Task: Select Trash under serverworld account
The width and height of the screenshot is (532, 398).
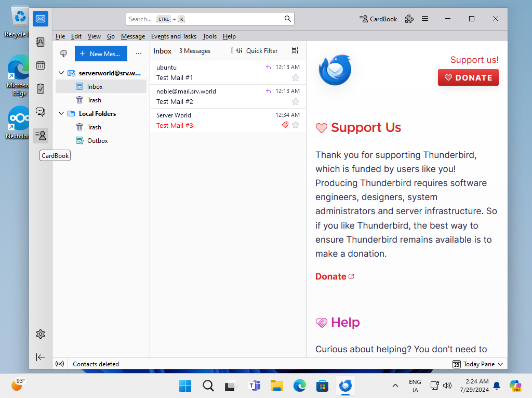Action: click(x=101, y=100)
